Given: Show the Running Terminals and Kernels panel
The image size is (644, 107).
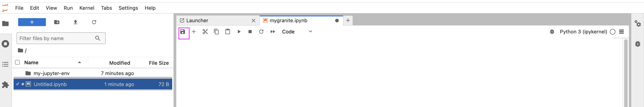Looking at the screenshot, I should [x=5, y=44].
